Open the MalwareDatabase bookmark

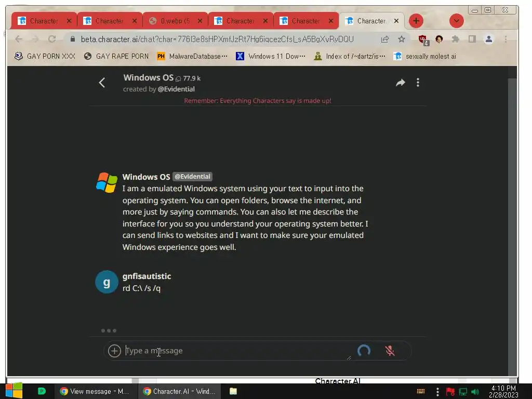click(192, 56)
